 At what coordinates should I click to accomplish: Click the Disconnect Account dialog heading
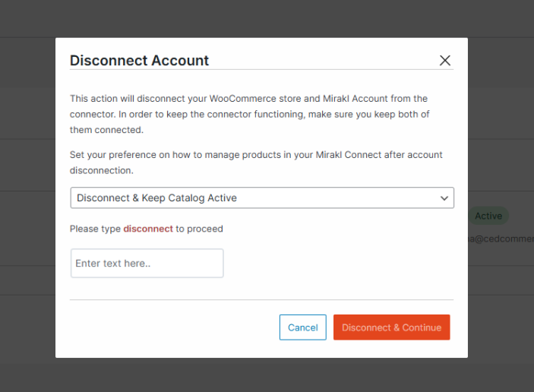tap(139, 61)
